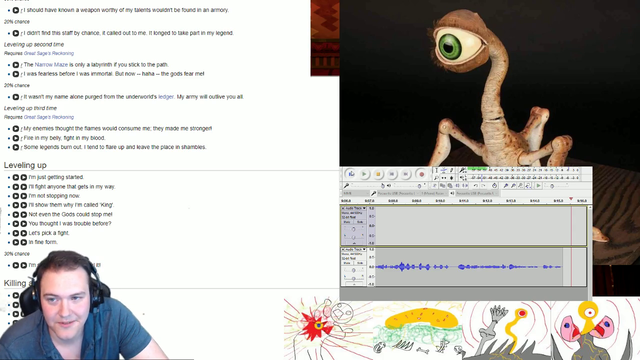Adjust pan slider on second audio track
This screenshot has height=360, width=640.
pyautogui.click(x=354, y=278)
